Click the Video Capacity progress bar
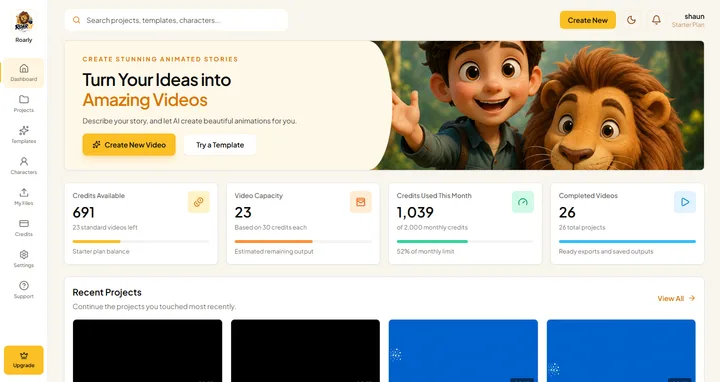Image resolution: width=720 pixels, height=382 pixels. pyautogui.click(x=303, y=242)
